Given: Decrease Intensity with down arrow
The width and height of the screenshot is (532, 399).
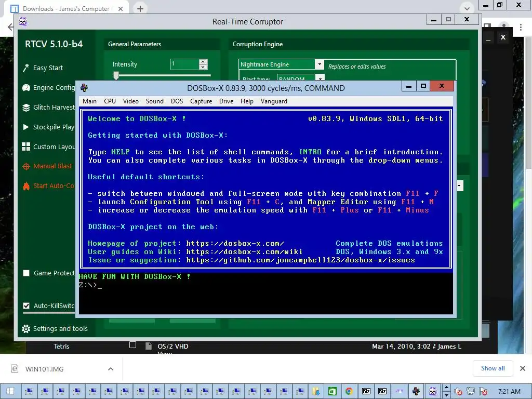Looking at the screenshot, I should pos(203,67).
